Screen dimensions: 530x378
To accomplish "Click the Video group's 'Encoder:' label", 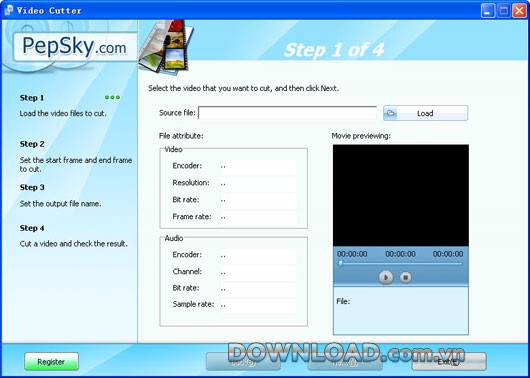I will coord(187,166).
